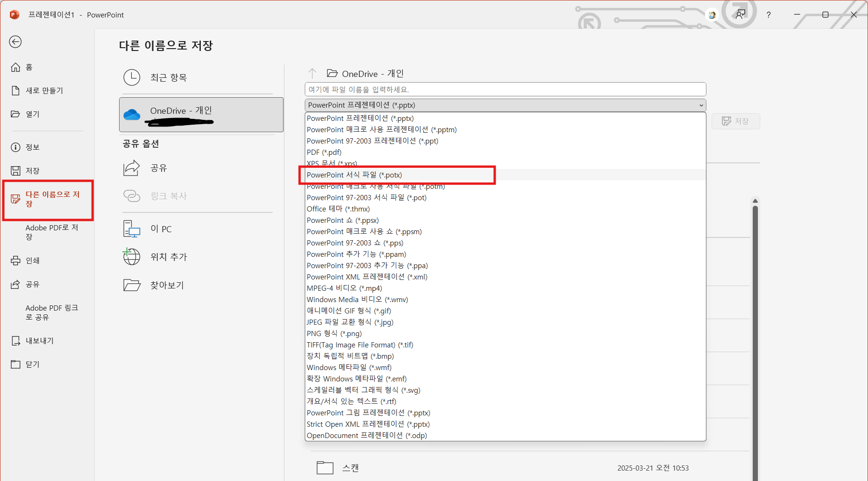Select Office 테마 (*.thmx)
868x481 pixels.
506,209
